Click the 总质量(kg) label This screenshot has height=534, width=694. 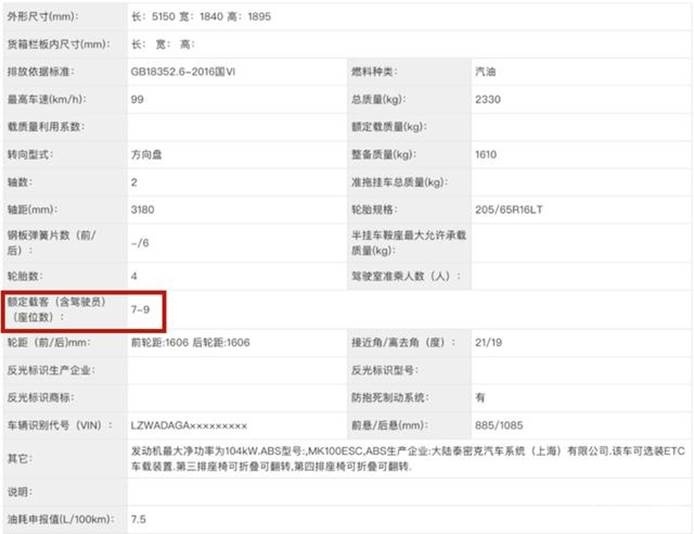point(378,99)
